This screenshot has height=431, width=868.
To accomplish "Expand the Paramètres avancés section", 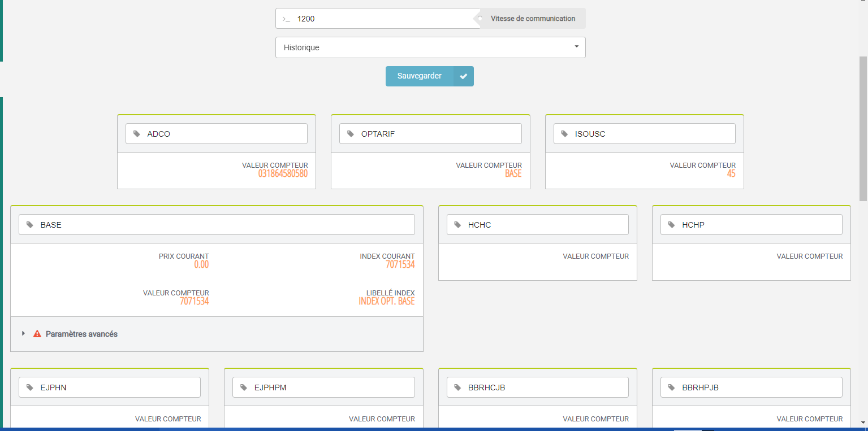I will point(81,334).
